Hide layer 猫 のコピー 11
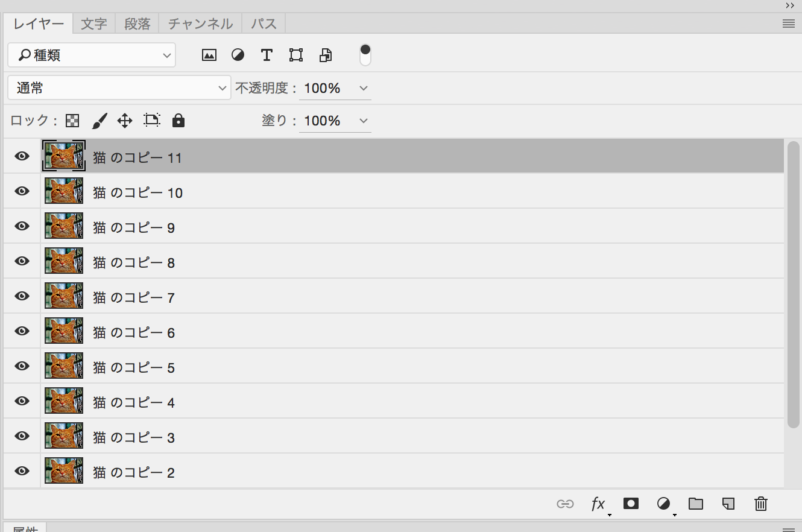802x532 pixels. coord(22,156)
